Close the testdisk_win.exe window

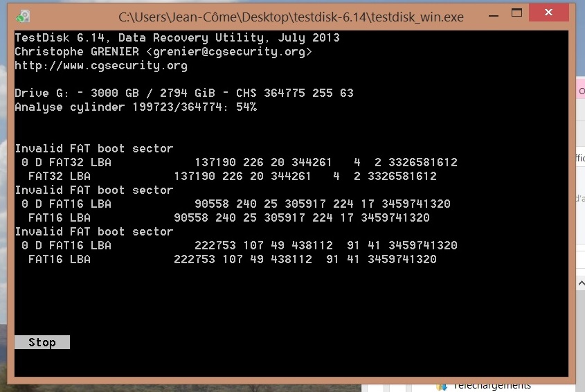(x=548, y=12)
